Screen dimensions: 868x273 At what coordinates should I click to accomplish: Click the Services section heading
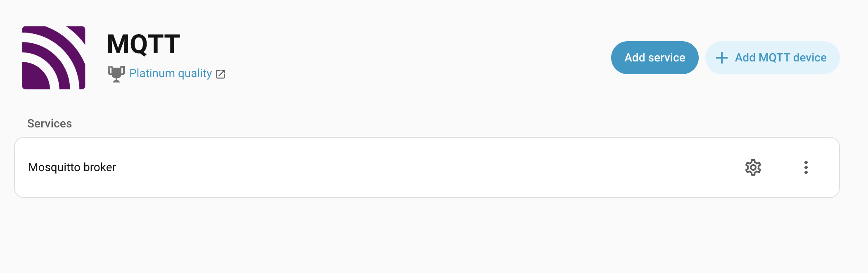pos(50,124)
